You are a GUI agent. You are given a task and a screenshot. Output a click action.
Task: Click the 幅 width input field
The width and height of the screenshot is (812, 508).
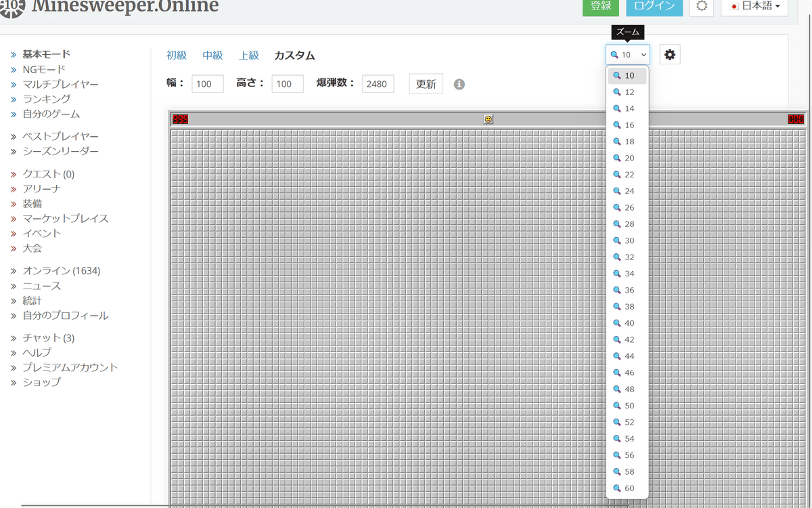pyautogui.click(x=208, y=84)
